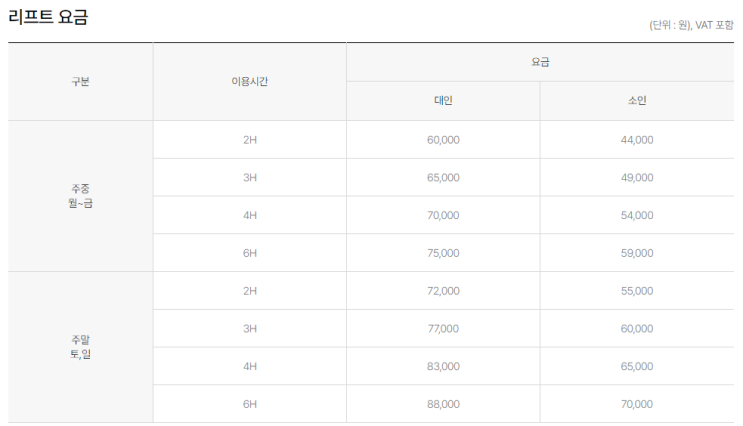Click the weekday 2H adult price 60,000
The width and height of the screenshot is (743, 426).
[443, 140]
